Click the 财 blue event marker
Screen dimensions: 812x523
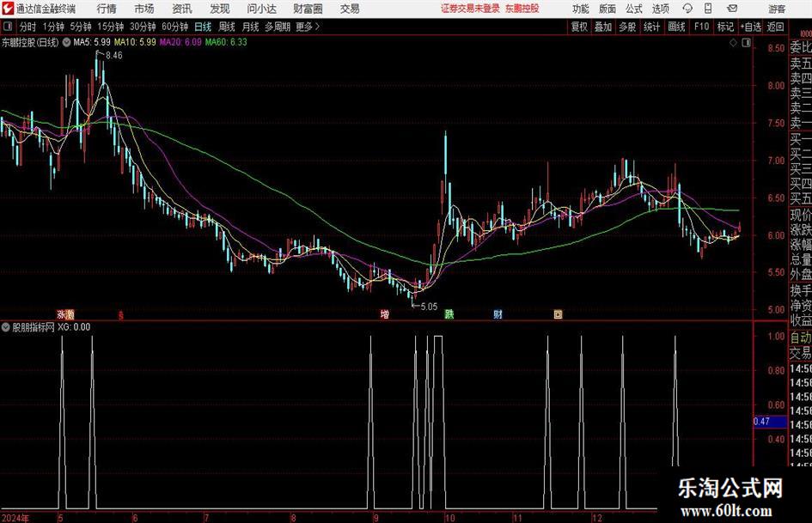(x=498, y=313)
